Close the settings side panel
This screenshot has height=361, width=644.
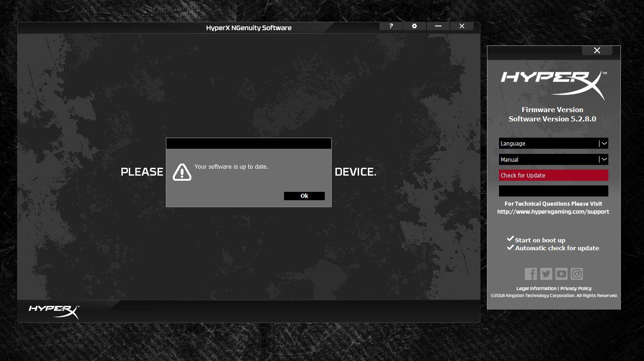(597, 51)
